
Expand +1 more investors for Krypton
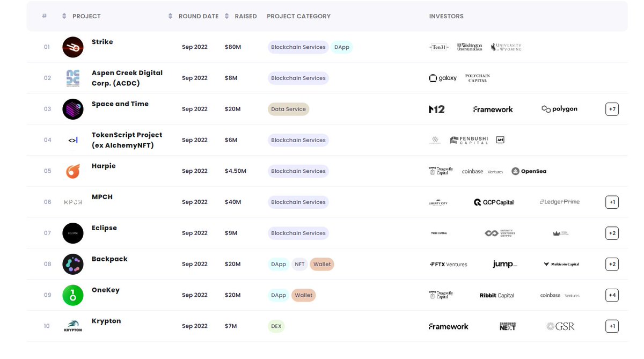tap(612, 326)
